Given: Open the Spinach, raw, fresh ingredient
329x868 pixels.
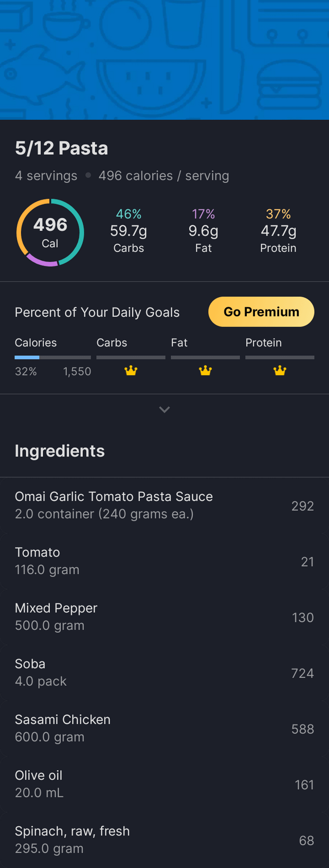Looking at the screenshot, I should coord(164,839).
